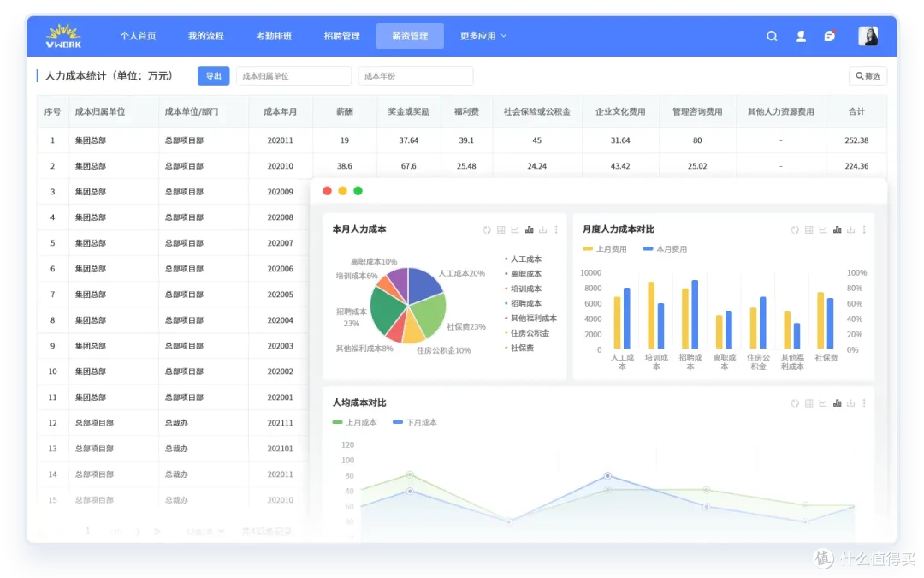Click total cell 224.36
This screenshot has height=578, width=924.
856,166
